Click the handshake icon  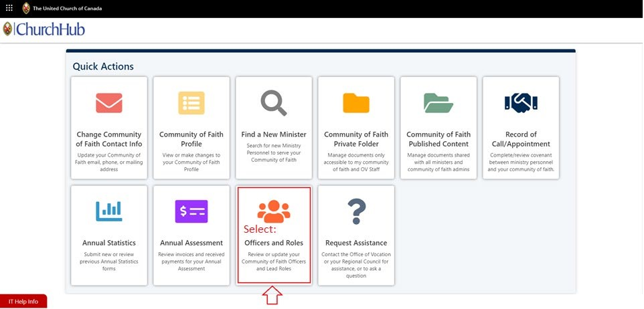(x=521, y=103)
